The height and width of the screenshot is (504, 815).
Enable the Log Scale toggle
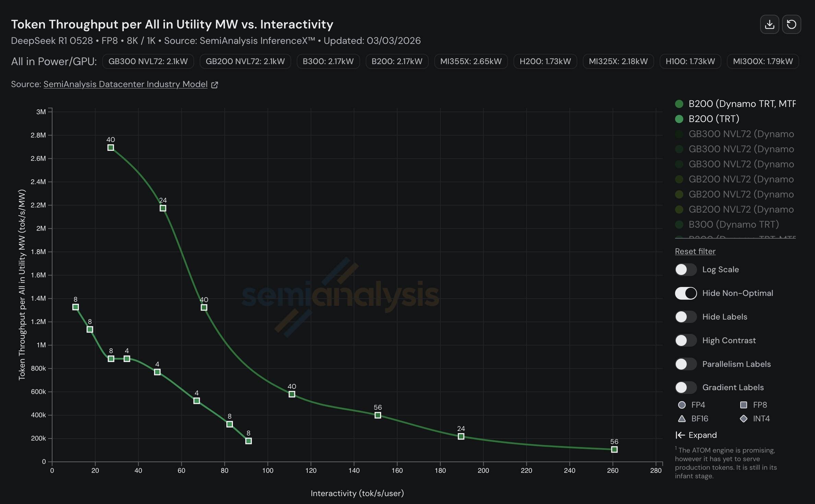click(x=686, y=269)
